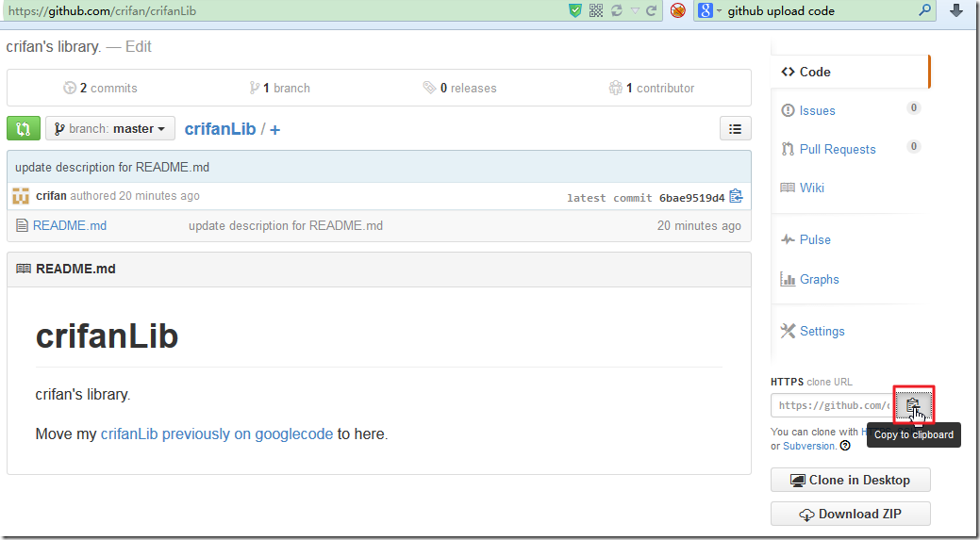This screenshot has width=980, height=540.
Task: Open crifanLib previously on googlecode link
Action: (x=217, y=434)
